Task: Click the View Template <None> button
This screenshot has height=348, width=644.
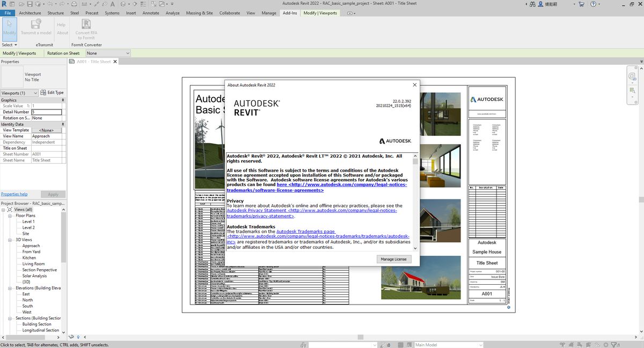Action: point(47,130)
